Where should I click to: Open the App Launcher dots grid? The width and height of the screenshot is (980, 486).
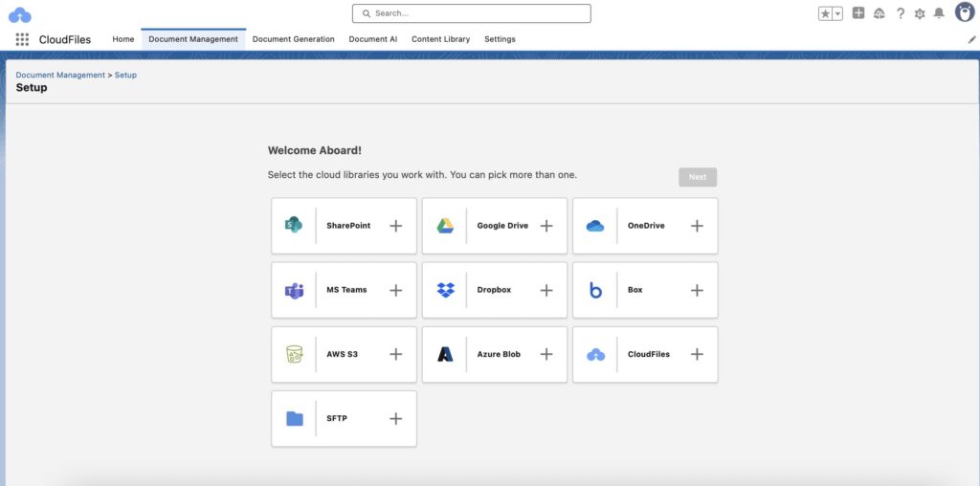click(x=22, y=39)
